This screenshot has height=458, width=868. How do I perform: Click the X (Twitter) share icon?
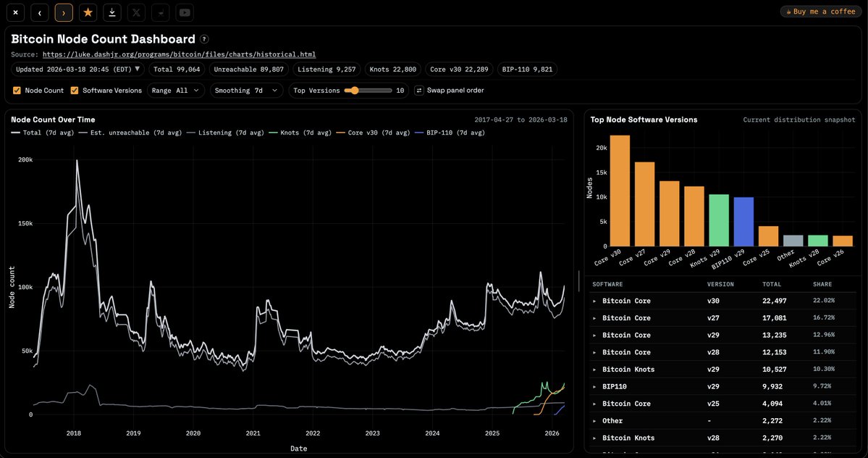[x=136, y=12]
